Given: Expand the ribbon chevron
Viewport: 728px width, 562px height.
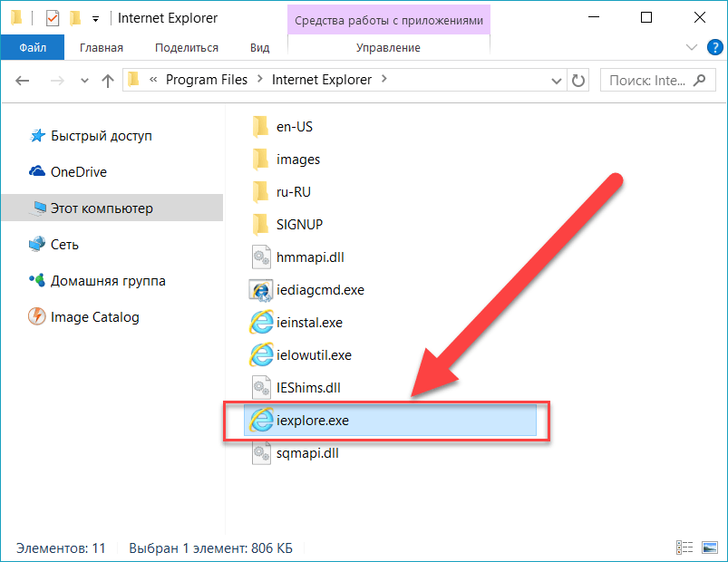Looking at the screenshot, I should click(x=692, y=47).
